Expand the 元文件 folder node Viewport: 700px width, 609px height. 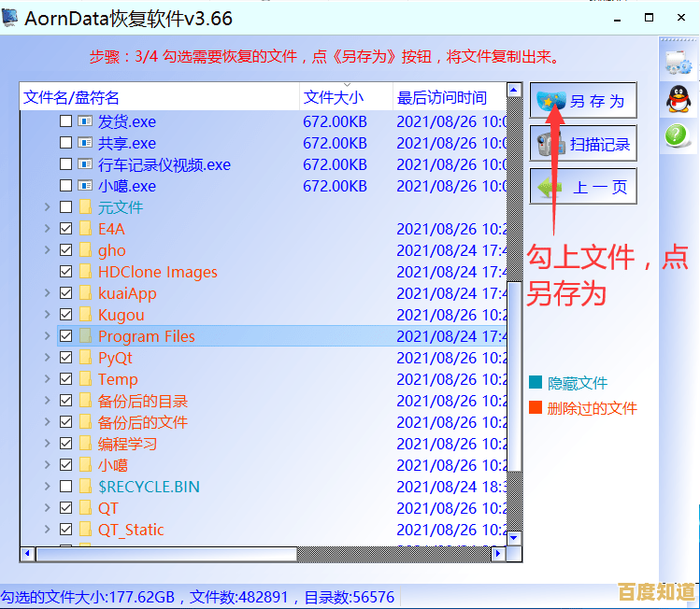[x=48, y=206]
